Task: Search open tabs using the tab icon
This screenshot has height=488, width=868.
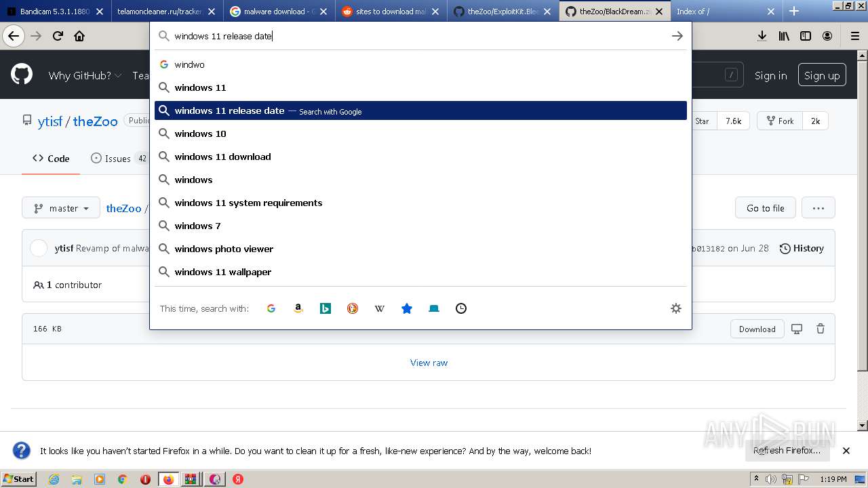Action: pos(434,308)
